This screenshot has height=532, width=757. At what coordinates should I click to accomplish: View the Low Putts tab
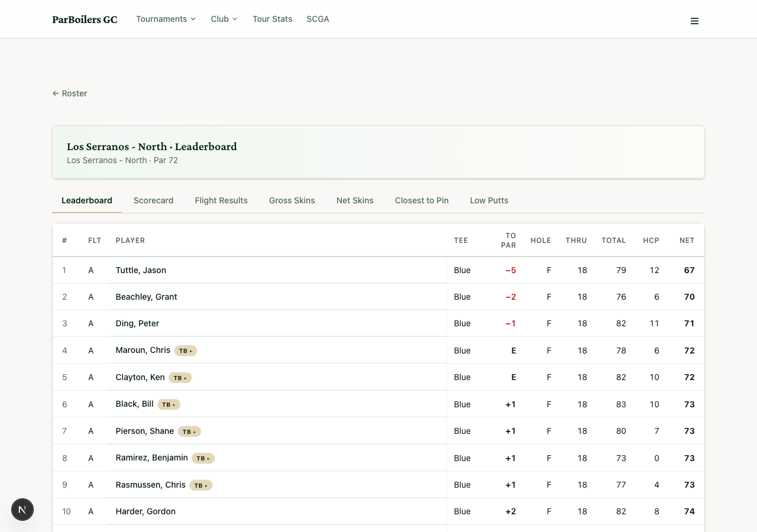point(489,200)
